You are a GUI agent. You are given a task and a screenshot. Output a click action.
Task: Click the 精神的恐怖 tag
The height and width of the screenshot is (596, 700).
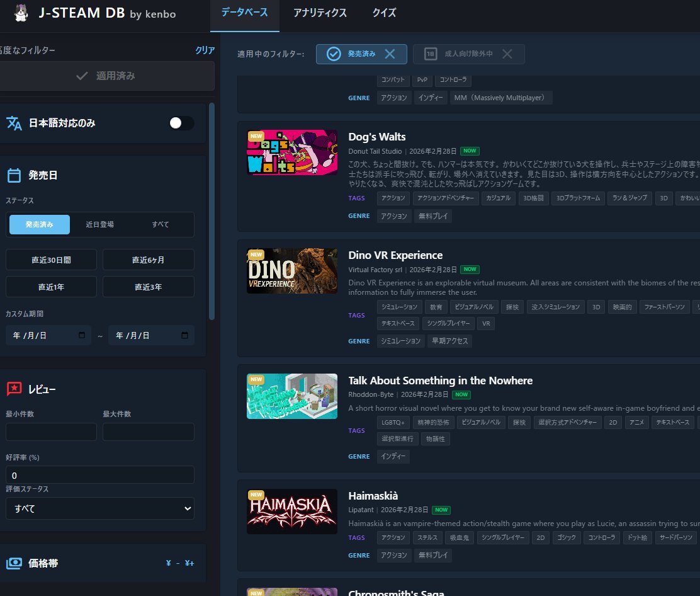pyautogui.click(x=433, y=422)
